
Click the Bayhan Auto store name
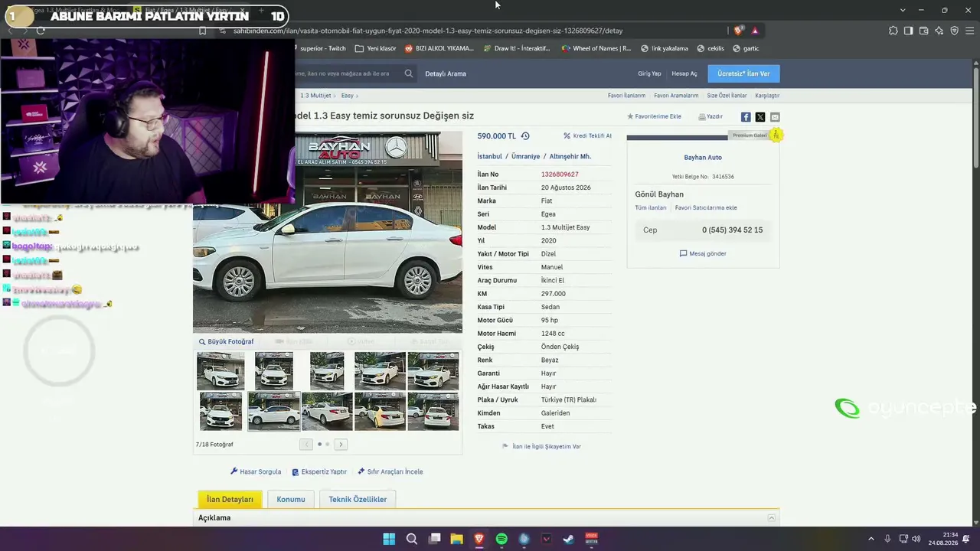coord(703,157)
